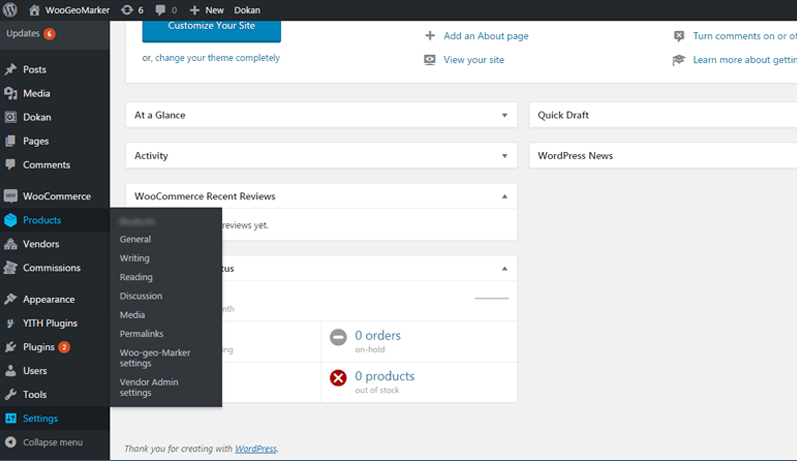Viewport: 797px width, 461px height.
Task: Click the 0 orders on-hold link
Action: pyautogui.click(x=378, y=335)
